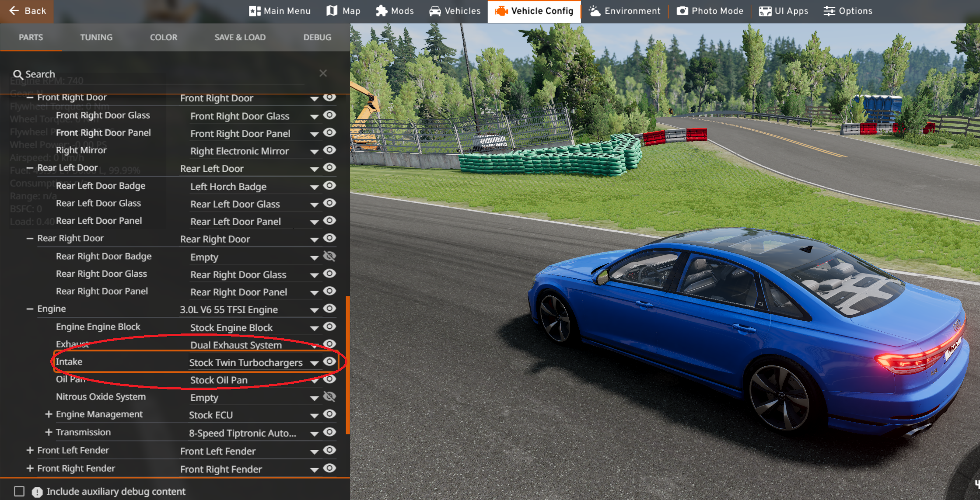980x500 pixels.
Task: Enable Include auxiliary debug content checkbox
Action: pyautogui.click(x=19, y=491)
